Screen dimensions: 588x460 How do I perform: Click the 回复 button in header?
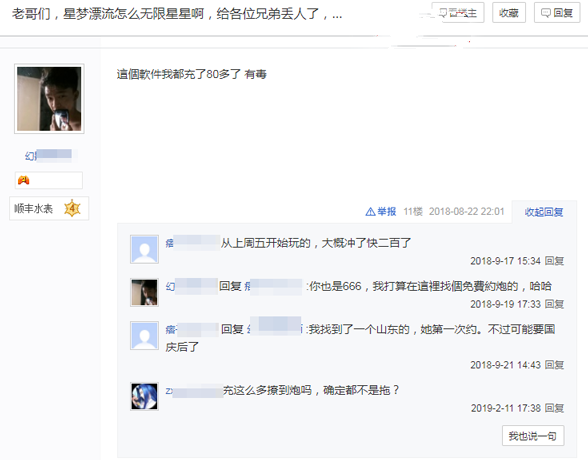click(557, 13)
